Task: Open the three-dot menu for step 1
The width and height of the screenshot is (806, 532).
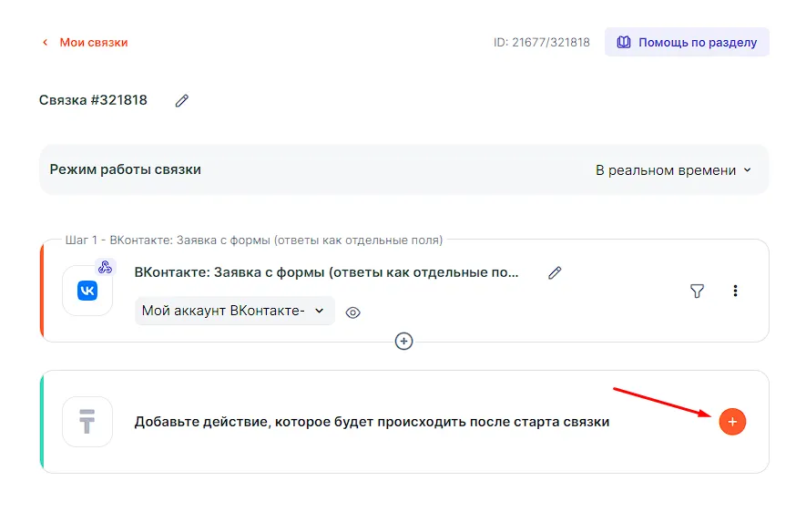Action: (x=735, y=292)
